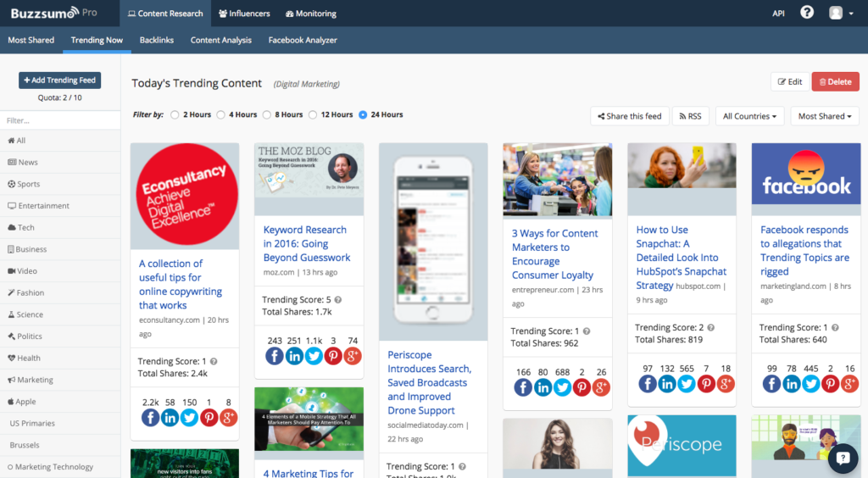Click Twitter icon on Econsultancy copywriting card

189,417
